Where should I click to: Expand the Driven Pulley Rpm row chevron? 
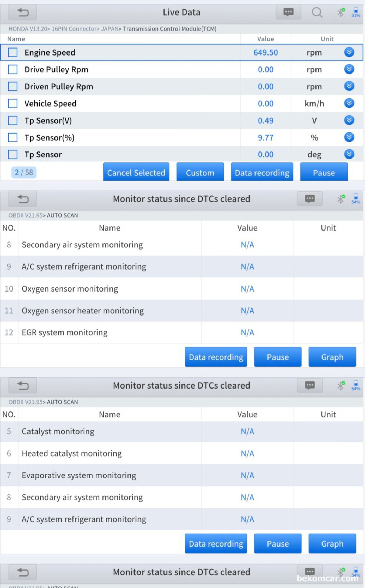pos(349,86)
